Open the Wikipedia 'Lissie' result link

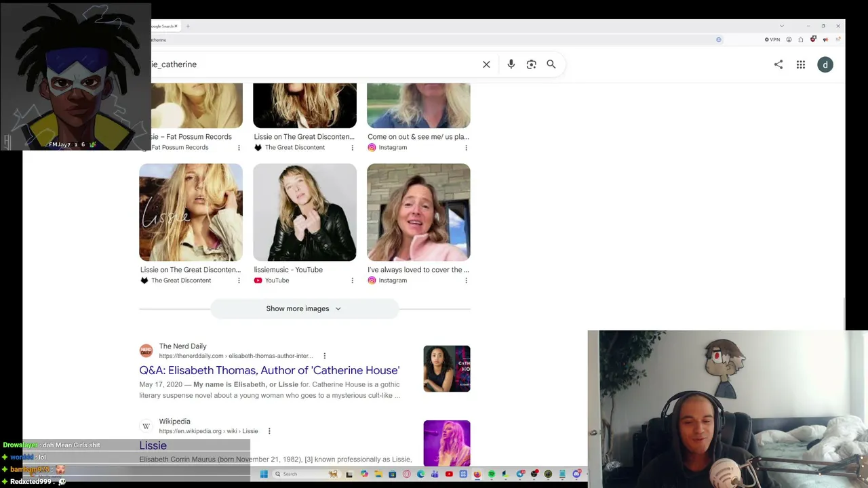click(153, 445)
